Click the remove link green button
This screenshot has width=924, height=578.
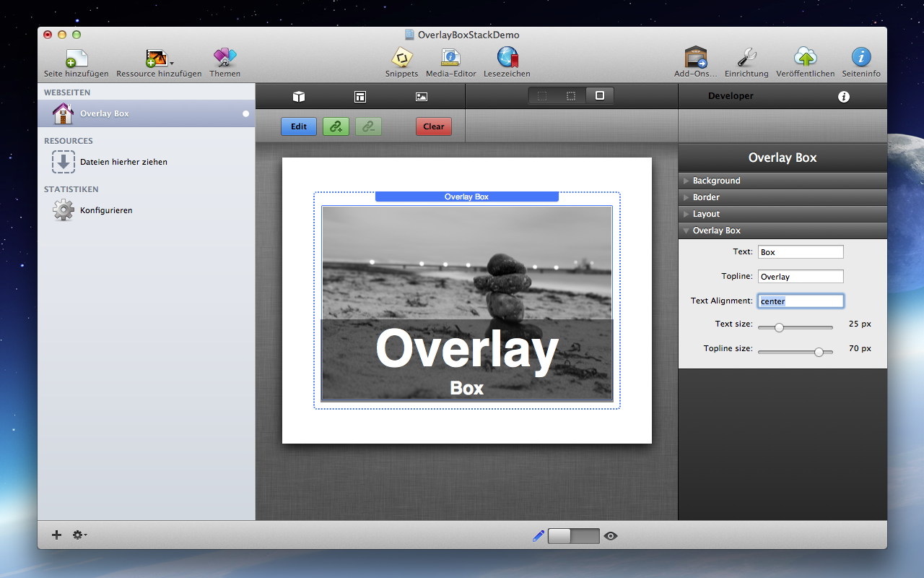pos(368,126)
